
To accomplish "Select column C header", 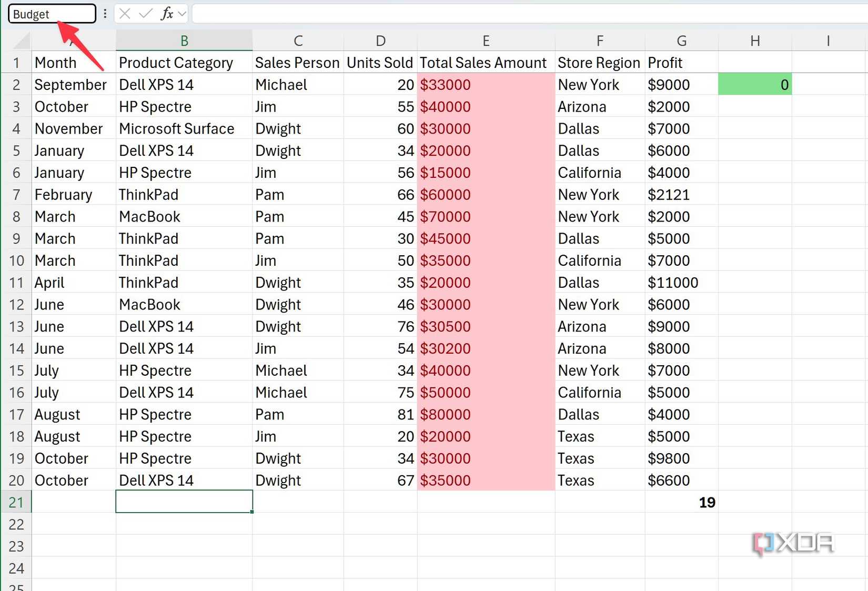I will tap(298, 41).
